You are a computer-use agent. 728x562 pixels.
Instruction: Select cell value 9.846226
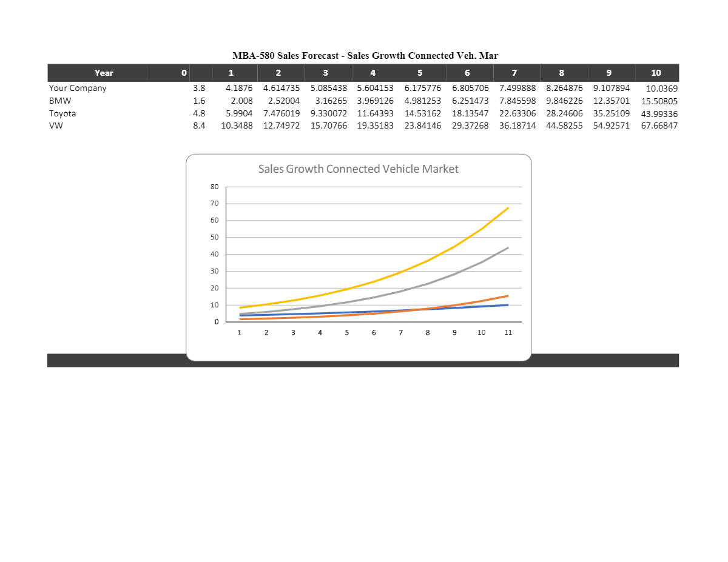point(564,101)
